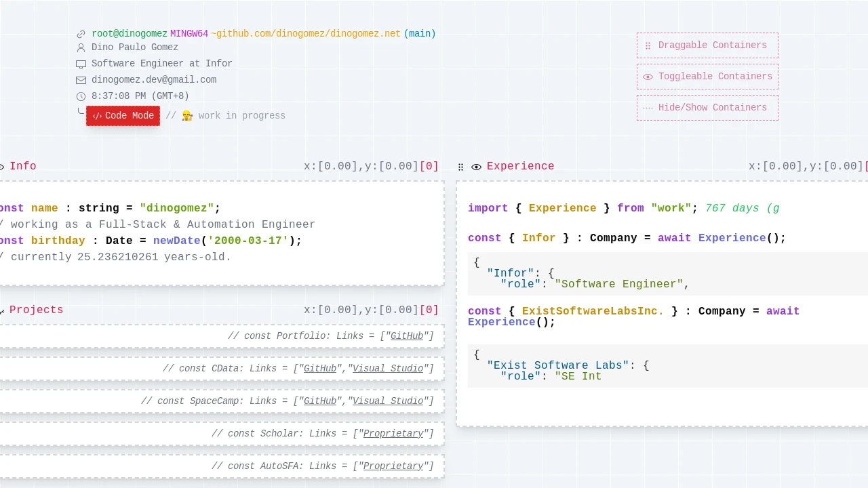The width and height of the screenshot is (868, 488).
Task: Click the Info container title
Action: point(23,167)
